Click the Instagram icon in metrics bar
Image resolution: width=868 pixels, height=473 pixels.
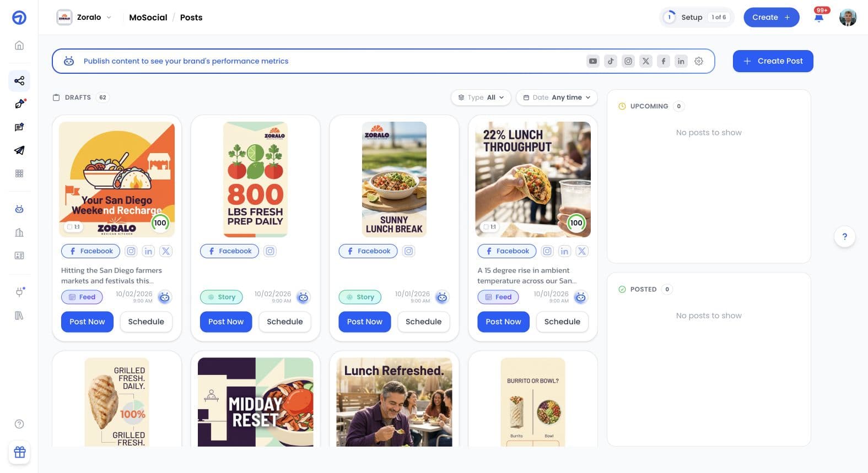pyautogui.click(x=628, y=61)
